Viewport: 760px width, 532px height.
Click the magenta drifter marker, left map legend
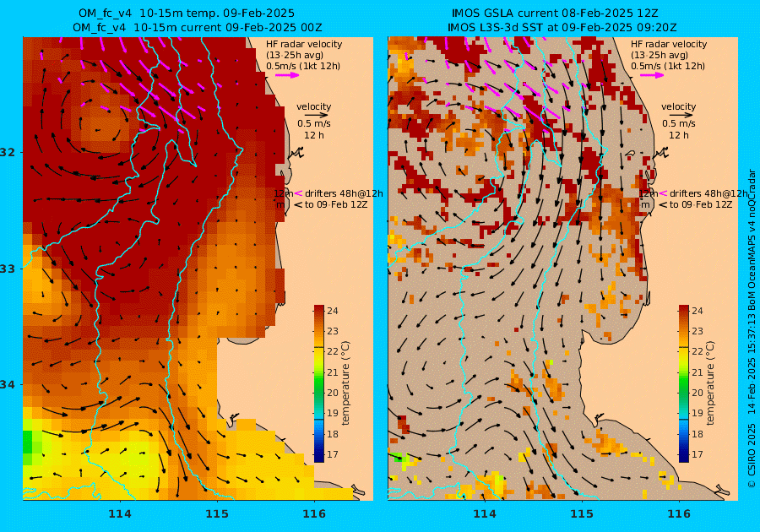298,193
